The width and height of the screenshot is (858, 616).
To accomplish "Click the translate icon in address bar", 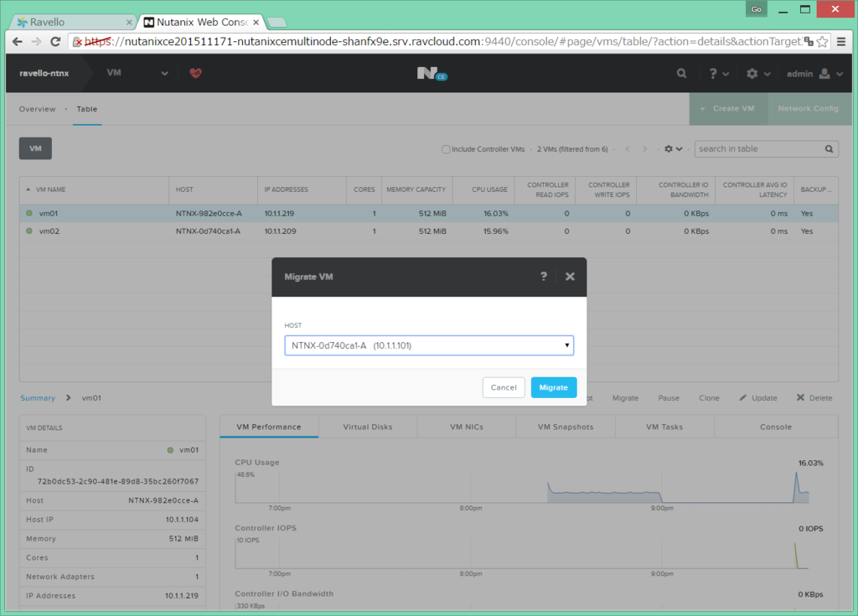I will pos(809,42).
